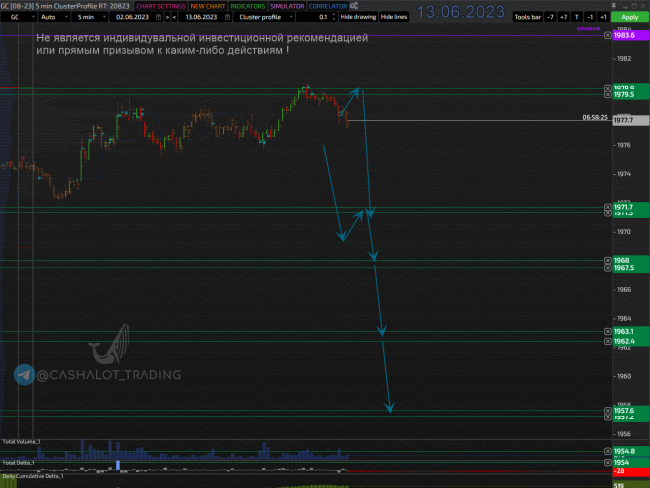
Task: Delete the 1963.1 level via its X icon
Action: click(x=607, y=331)
